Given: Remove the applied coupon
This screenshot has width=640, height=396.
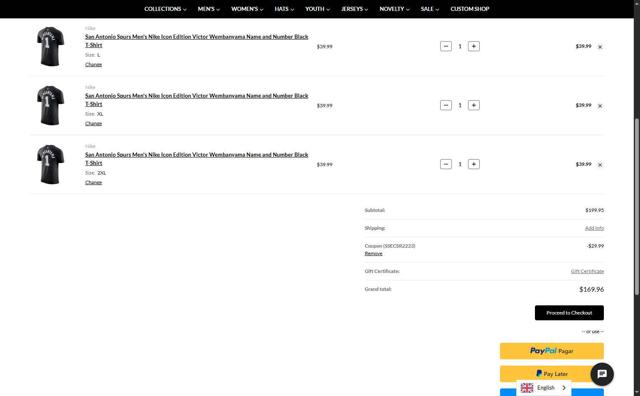Looking at the screenshot, I should [373, 254].
